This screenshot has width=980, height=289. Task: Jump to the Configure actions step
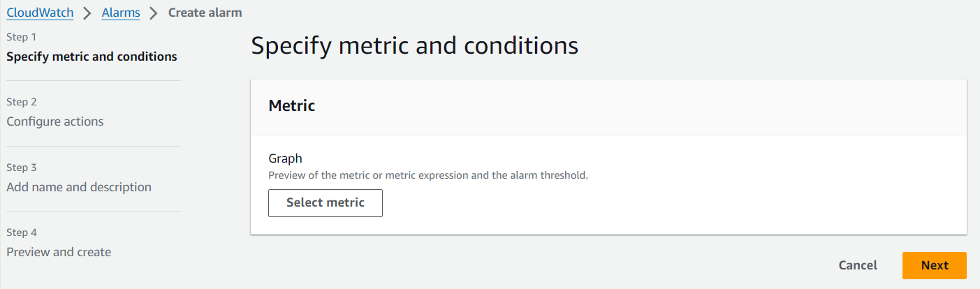pyautogui.click(x=55, y=121)
